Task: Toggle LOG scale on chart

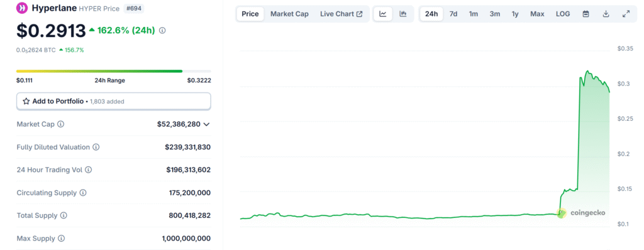Action: (x=563, y=14)
